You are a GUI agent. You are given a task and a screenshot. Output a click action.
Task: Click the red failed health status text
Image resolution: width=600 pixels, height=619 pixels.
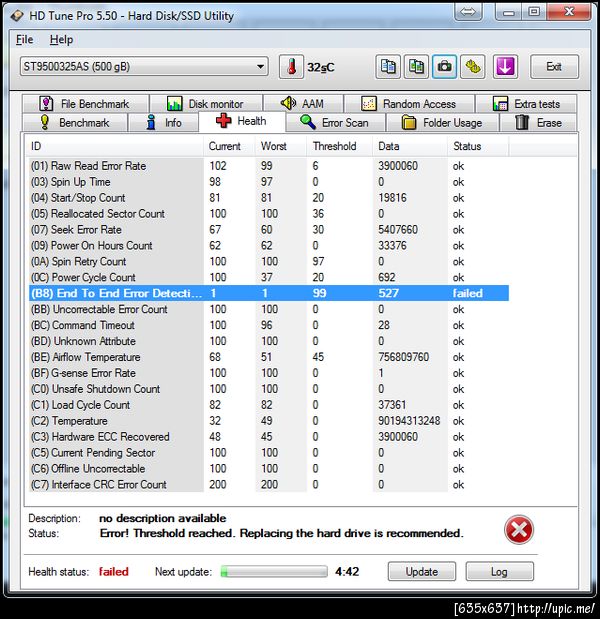pyautogui.click(x=114, y=571)
